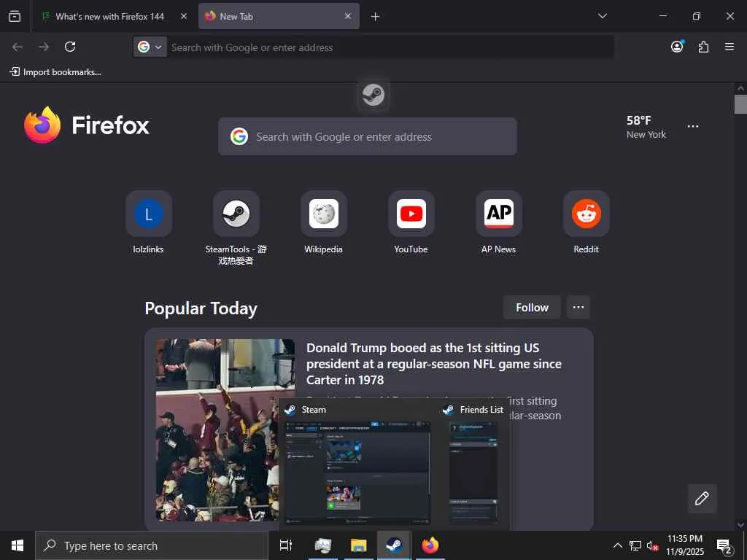
Task: Open the notification center icon
Action: click(724, 545)
